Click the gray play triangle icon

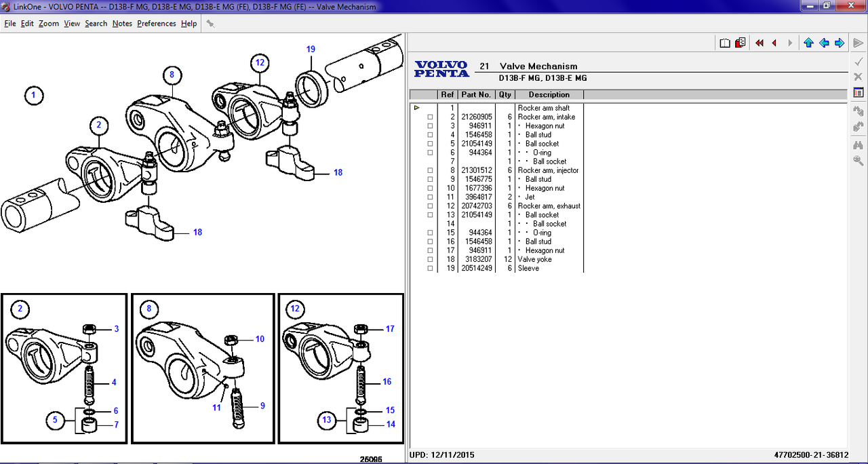click(x=858, y=43)
